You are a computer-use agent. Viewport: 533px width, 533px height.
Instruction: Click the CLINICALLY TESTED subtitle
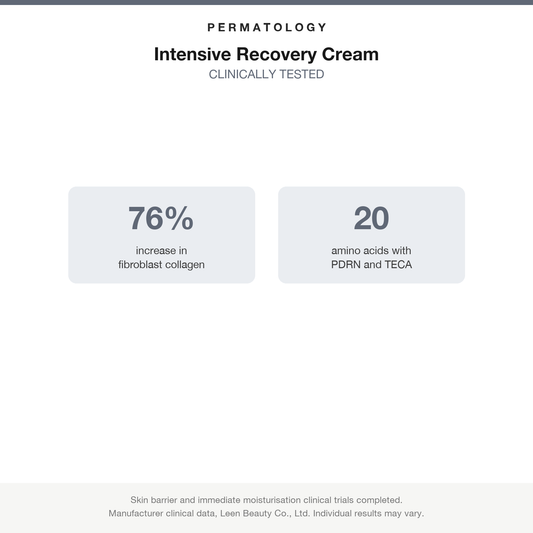click(266, 74)
